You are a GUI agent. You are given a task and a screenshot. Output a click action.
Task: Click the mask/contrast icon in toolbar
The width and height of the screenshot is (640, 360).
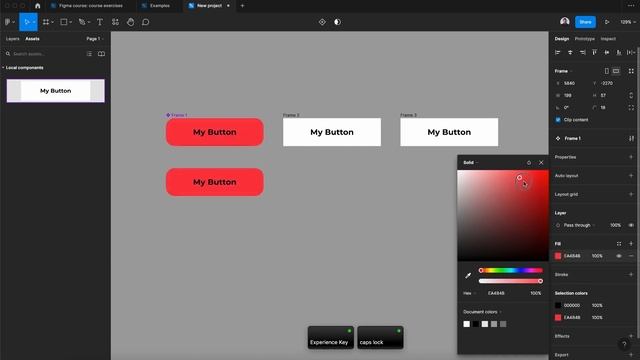click(337, 22)
